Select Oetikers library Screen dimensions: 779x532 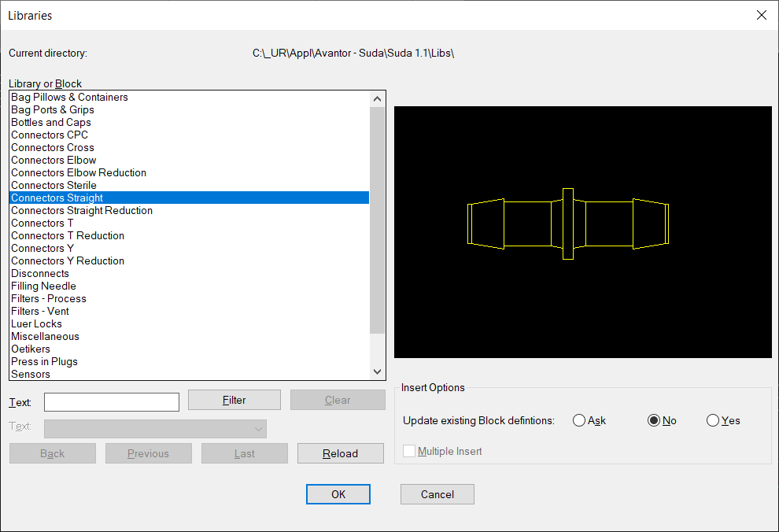[190, 349]
